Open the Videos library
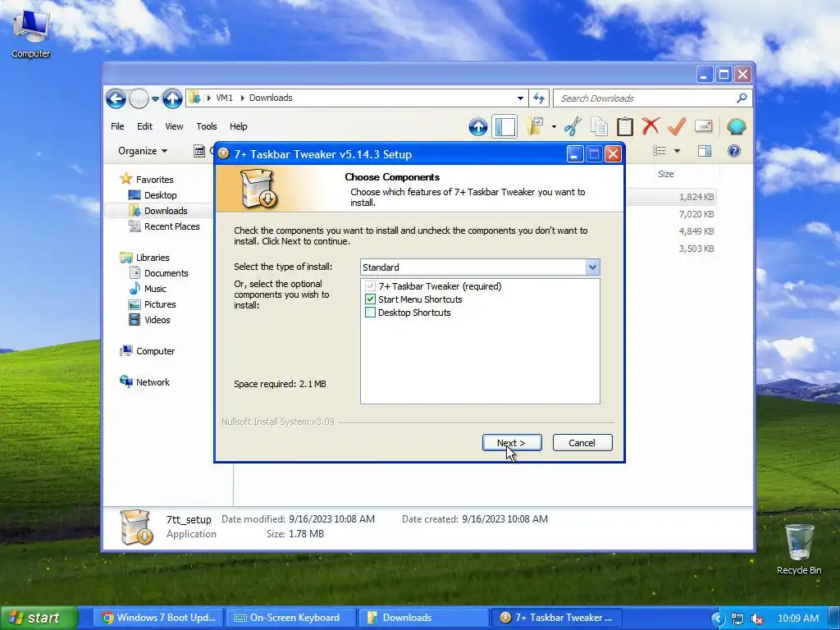 pos(157,319)
